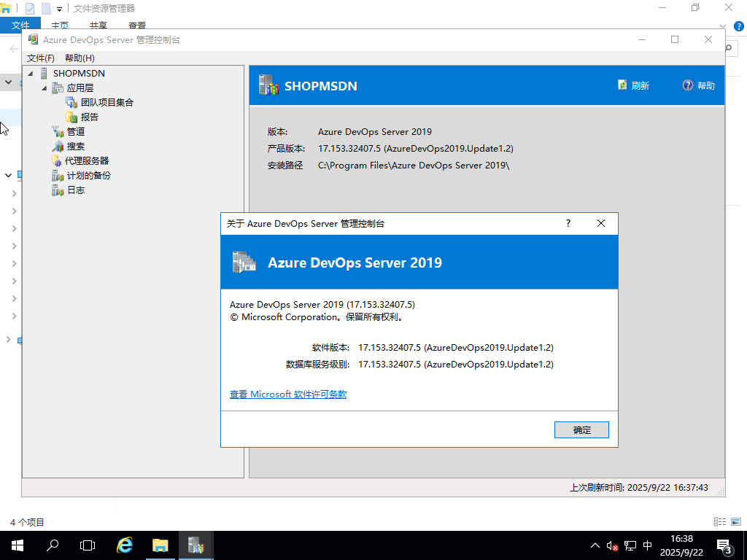Toggle the File Explorer ribbon chevron
The width and height of the screenshot is (747, 560).
pyautogui.click(x=723, y=26)
